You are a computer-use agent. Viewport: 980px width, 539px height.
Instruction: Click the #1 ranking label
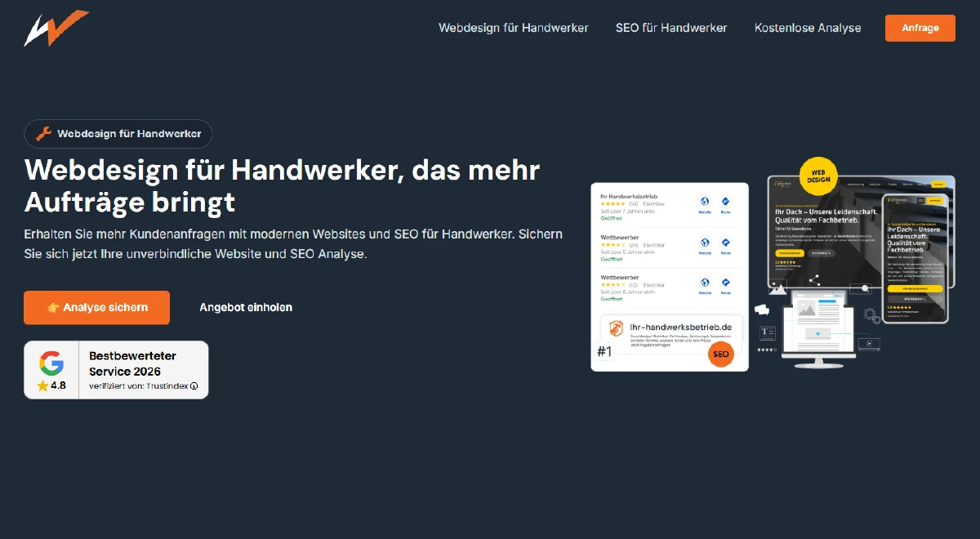click(604, 352)
